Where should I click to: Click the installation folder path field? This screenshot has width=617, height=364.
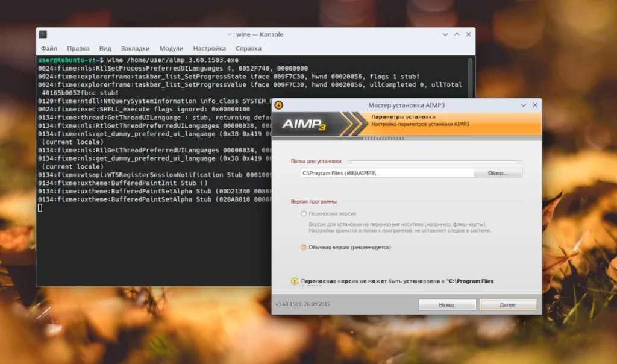pos(387,173)
